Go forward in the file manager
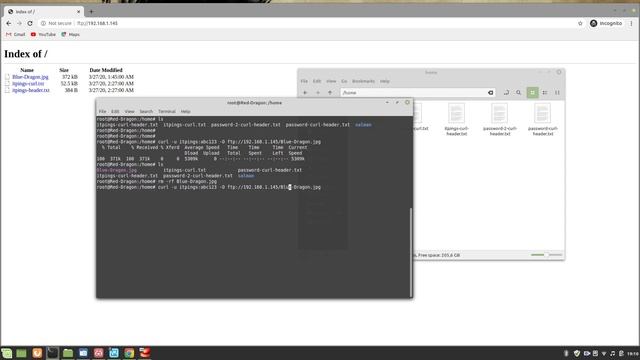This screenshot has height=360, width=640. [x=318, y=93]
